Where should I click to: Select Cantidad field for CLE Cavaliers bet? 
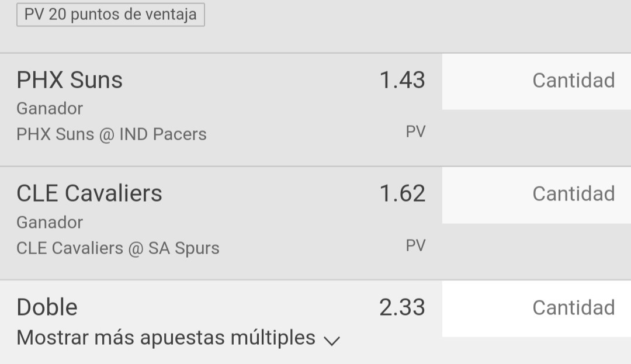click(x=536, y=196)
